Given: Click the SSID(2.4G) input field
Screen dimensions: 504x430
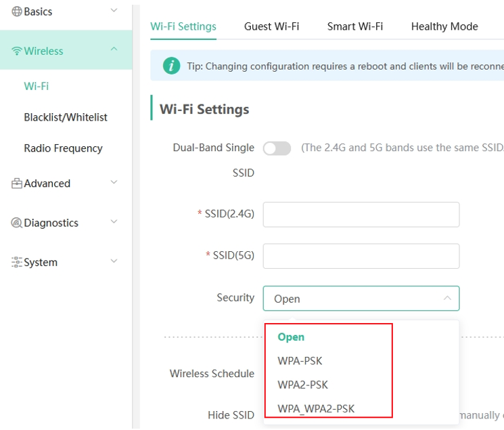Looking at the screenshot, I should click(361, 215).
